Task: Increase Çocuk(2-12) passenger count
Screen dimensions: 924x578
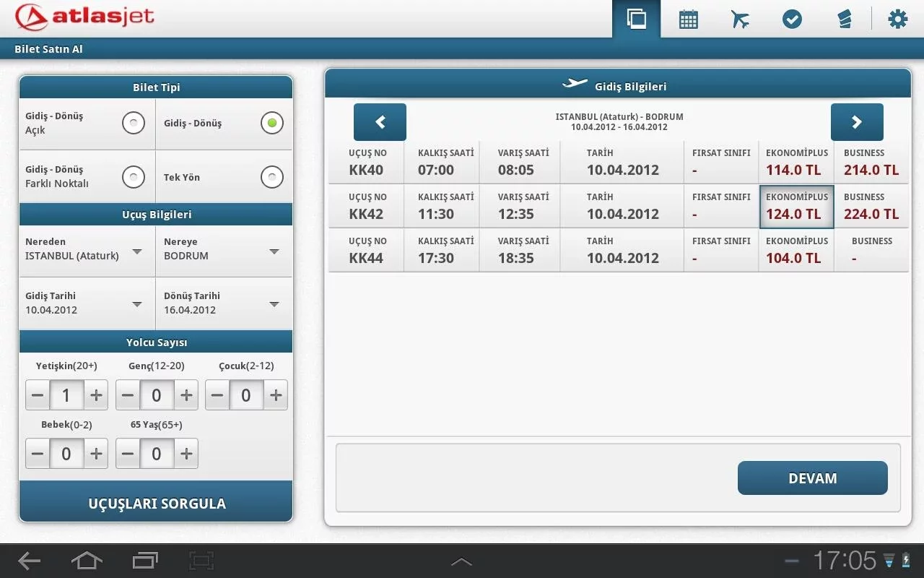Action: point(276,395)
